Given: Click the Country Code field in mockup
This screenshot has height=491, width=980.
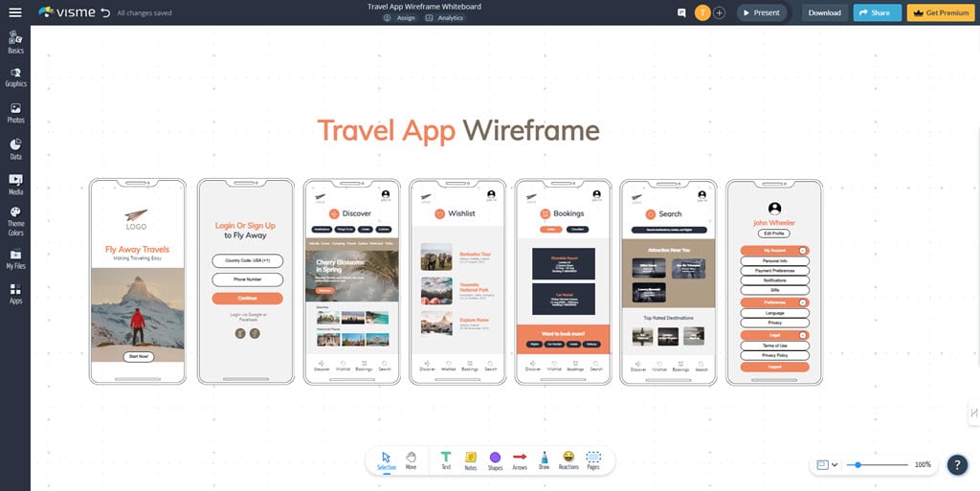Looking at the screenshot, I should [248, 260].
